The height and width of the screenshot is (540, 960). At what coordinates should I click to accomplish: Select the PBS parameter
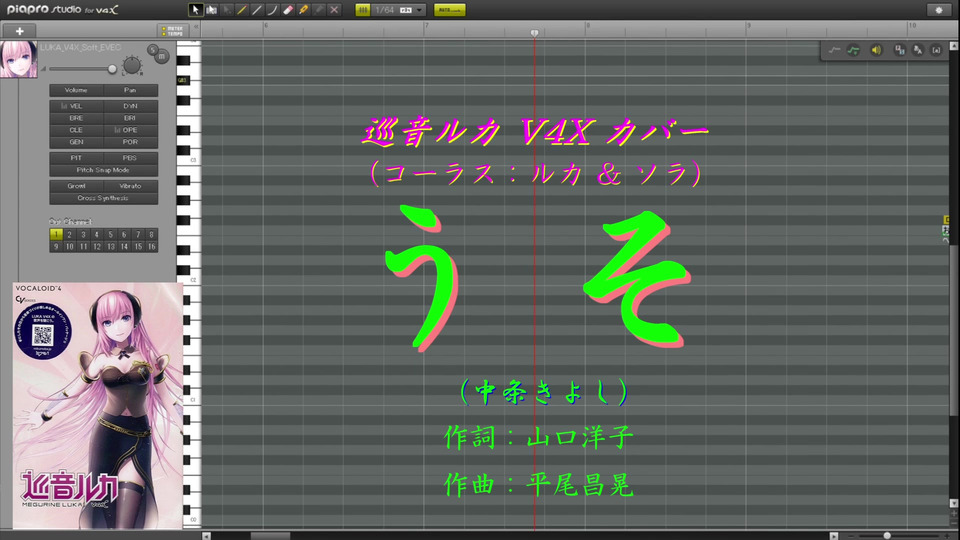130,158
